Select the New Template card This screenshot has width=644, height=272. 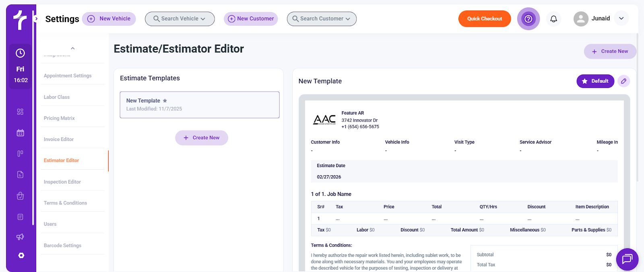click(199, 105)
